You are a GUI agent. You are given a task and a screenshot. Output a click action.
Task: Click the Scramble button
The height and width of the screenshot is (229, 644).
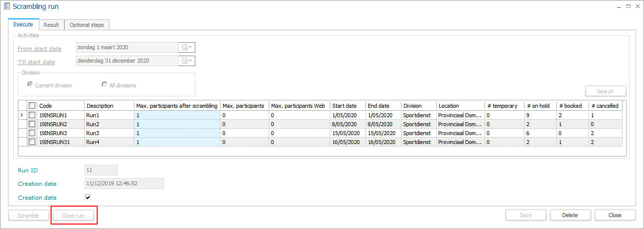pos(29,215)
